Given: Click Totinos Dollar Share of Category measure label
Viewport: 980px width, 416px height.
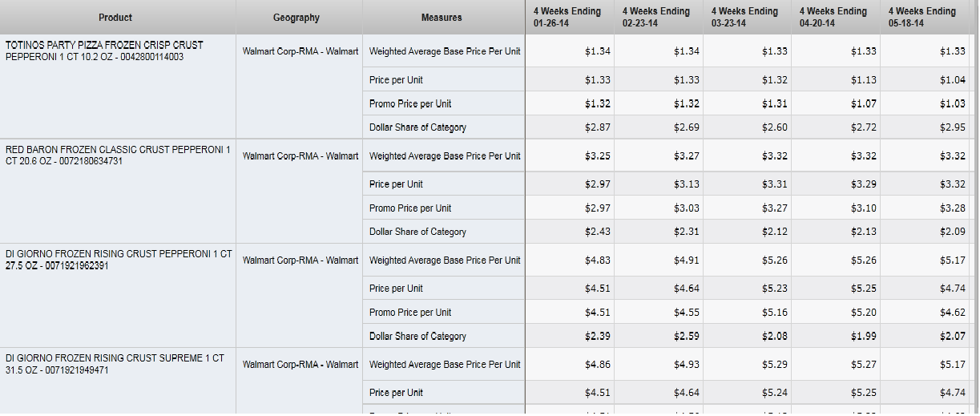Looking at the screenshot, I should coord(417,127).
